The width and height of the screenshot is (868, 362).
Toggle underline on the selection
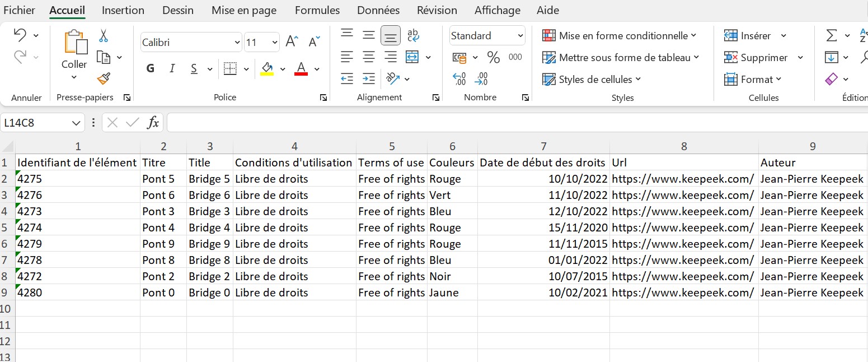(x=193, y=68)
